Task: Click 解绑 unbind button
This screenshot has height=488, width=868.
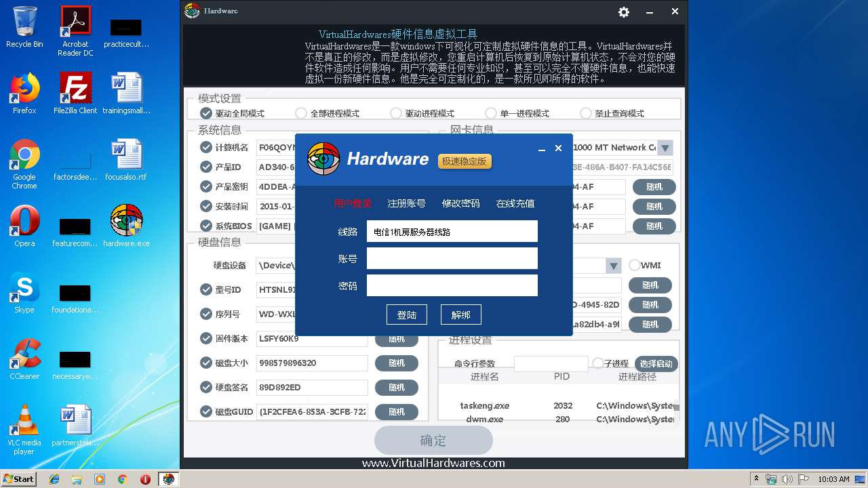Action: [461, 314]
